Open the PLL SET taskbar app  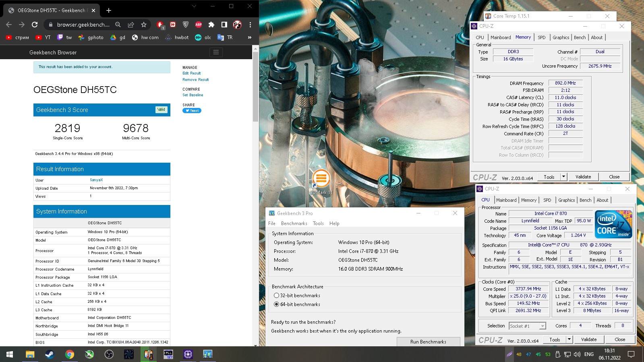168,354
